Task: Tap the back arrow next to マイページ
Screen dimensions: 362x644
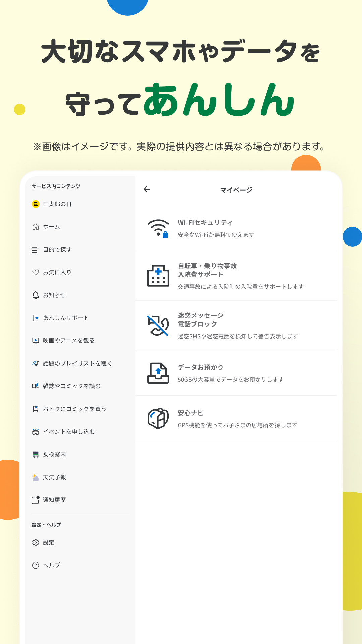Action: [147, 190]
